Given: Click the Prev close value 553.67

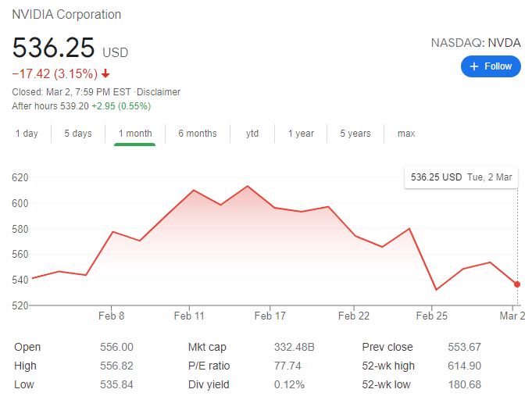Looking at the screenshot, I should point(465,347).
